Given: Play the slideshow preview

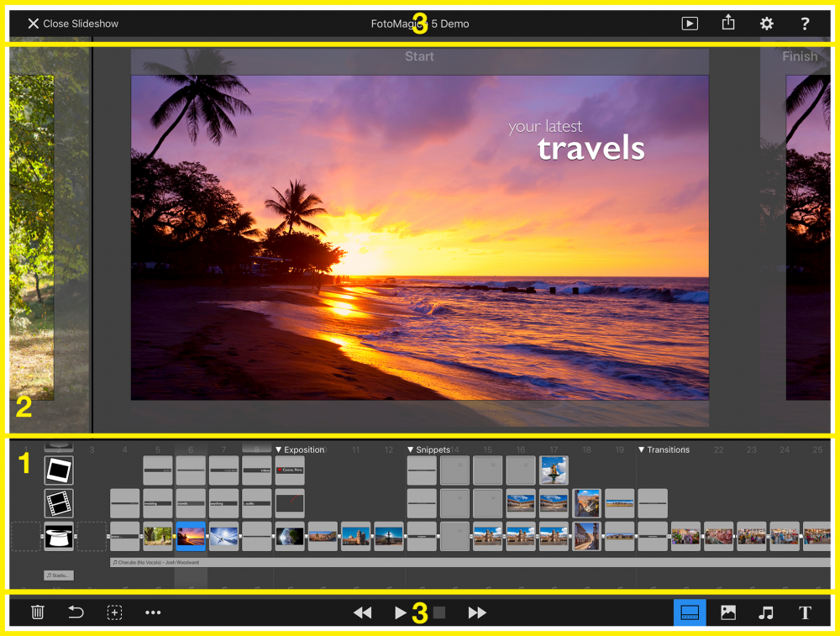Looking at the screenshot, I should tap(400, 612).
